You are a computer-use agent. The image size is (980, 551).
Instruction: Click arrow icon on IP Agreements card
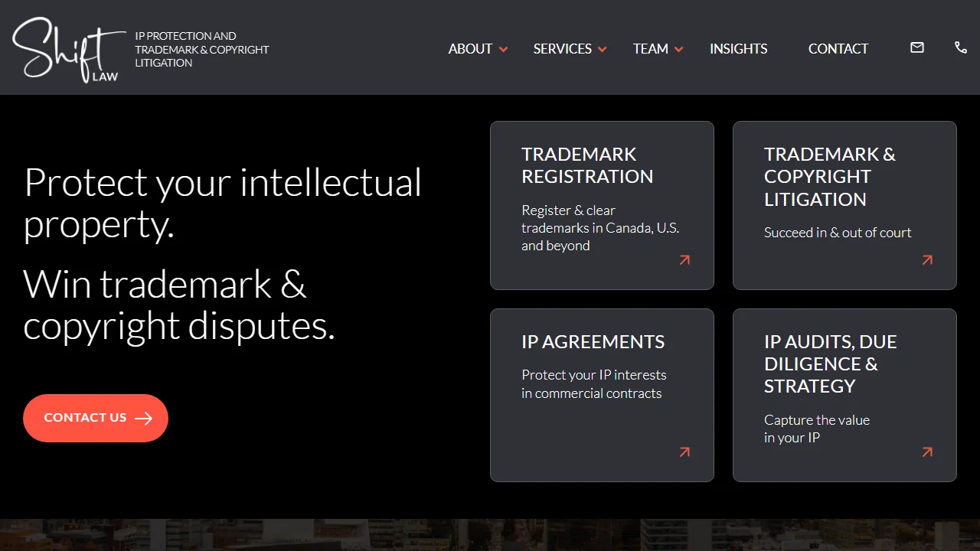click(684, 452)
